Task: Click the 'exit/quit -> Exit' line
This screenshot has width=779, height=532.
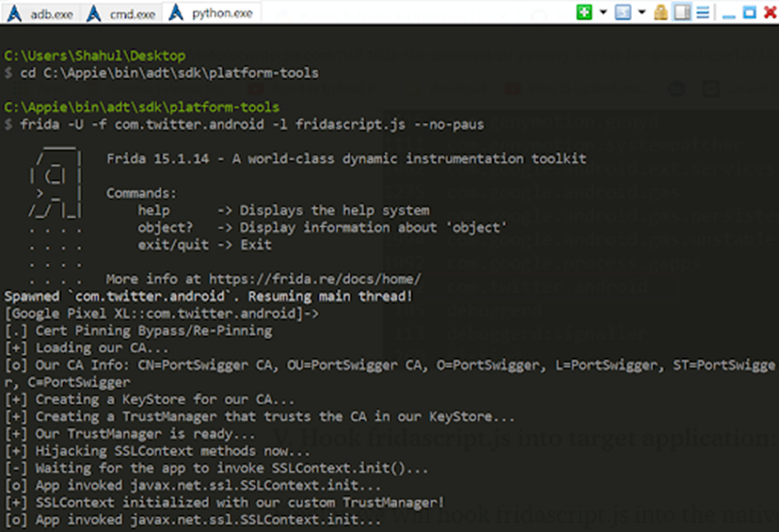Action: (x=205, y=244)
